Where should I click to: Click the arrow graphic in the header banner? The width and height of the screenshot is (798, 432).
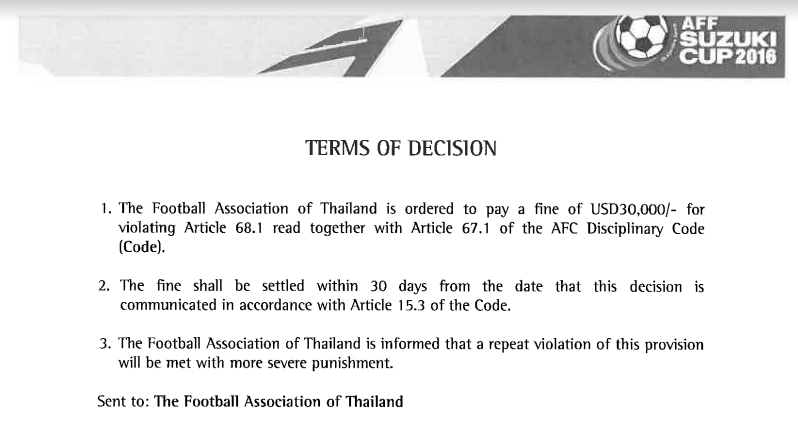(x=331, y=47)
